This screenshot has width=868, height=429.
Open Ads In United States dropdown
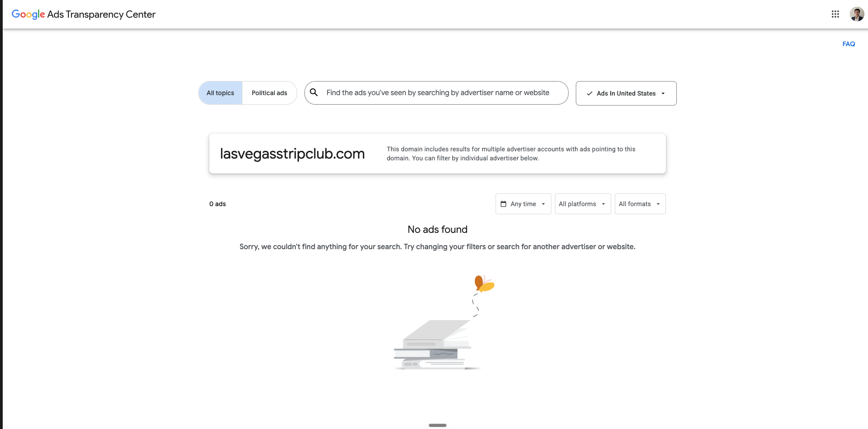click(x=626, y=93)
